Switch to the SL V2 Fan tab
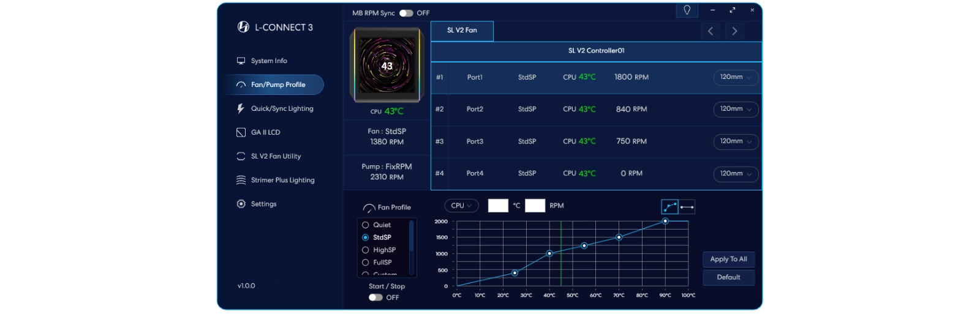 [462, 31]
